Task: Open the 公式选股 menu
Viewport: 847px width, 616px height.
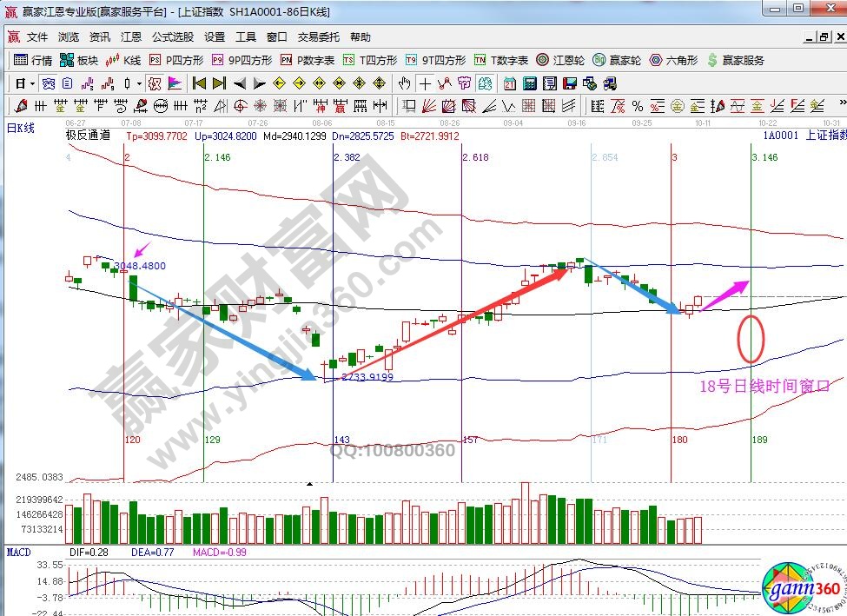Action: click(173, 37)
